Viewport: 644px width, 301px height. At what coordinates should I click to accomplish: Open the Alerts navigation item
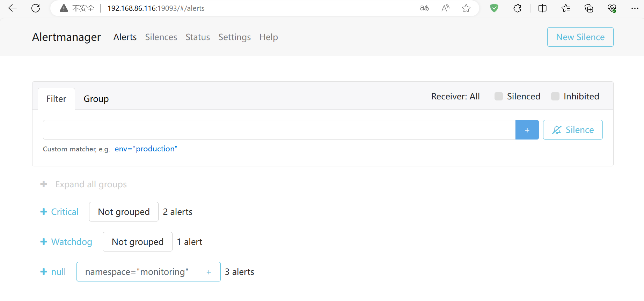pos(125,37)
